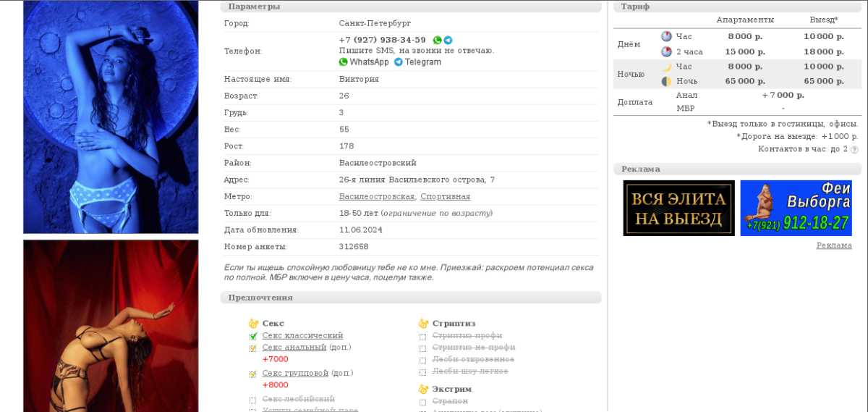Click the icon next to the 'Экстрим' heading
868x412 pixels.
[423, 390]
